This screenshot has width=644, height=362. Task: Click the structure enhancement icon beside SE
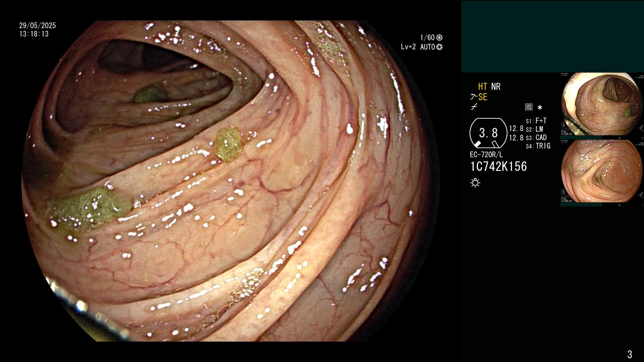click(x=474, y=97)
